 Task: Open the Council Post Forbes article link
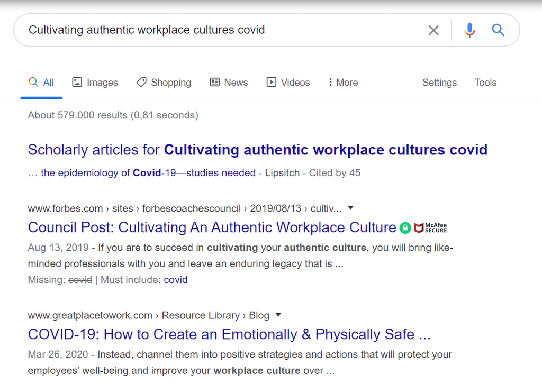pos(212,227)
